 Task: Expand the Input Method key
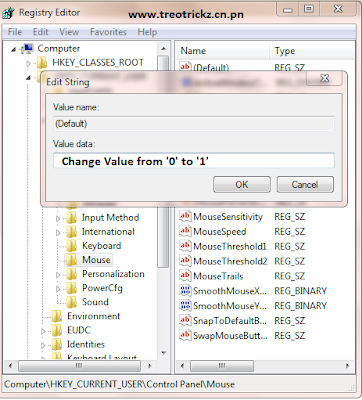pyautogui.click(x=58, y=219)
